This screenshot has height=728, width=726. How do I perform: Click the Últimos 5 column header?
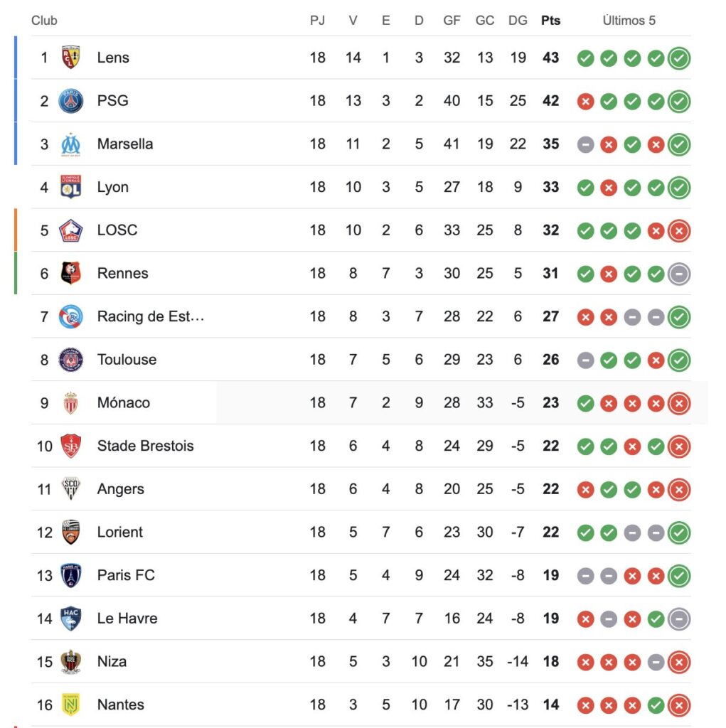(x=629, y=21)
